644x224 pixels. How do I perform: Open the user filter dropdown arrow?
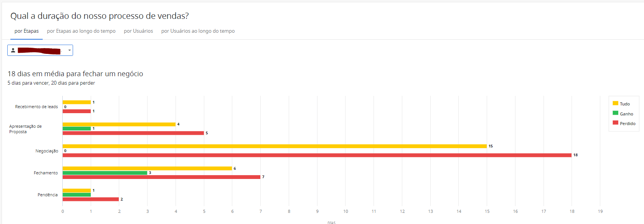tap(69, 50)
